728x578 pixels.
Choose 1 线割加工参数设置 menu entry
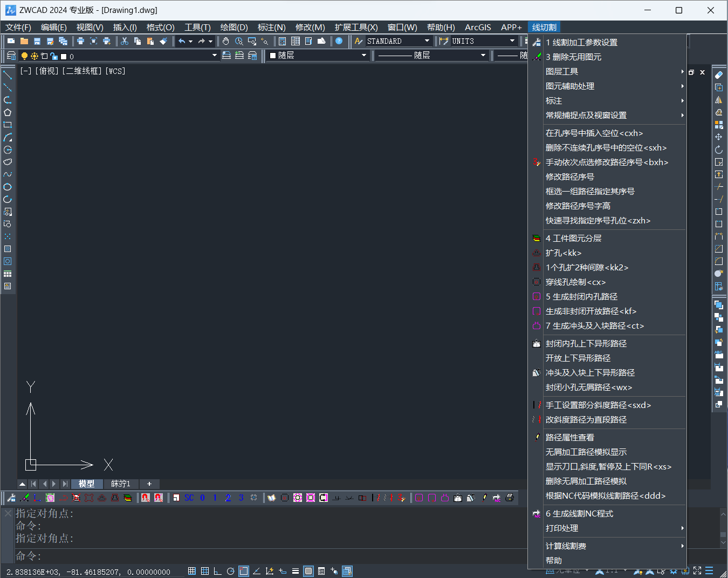pos(607,42)
